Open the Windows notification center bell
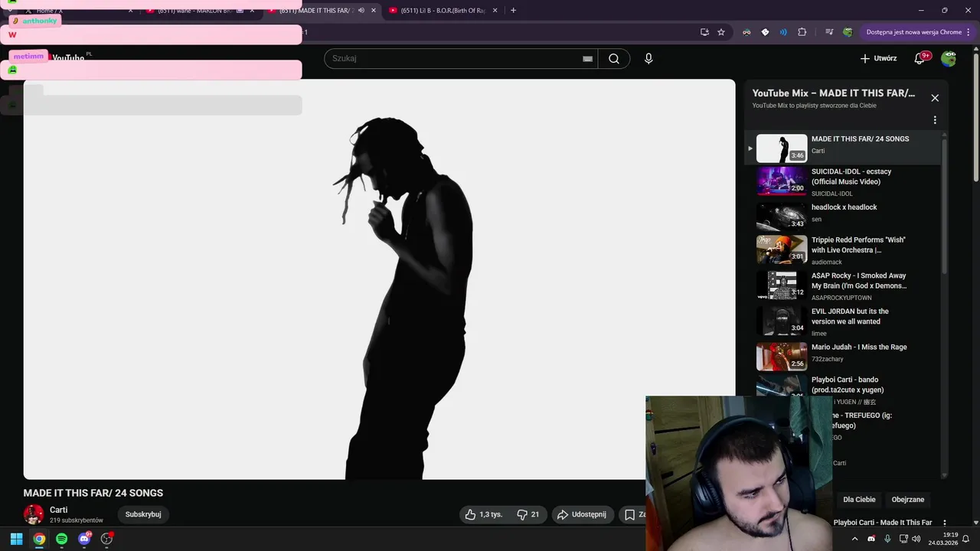 click(x=966, y=539)
